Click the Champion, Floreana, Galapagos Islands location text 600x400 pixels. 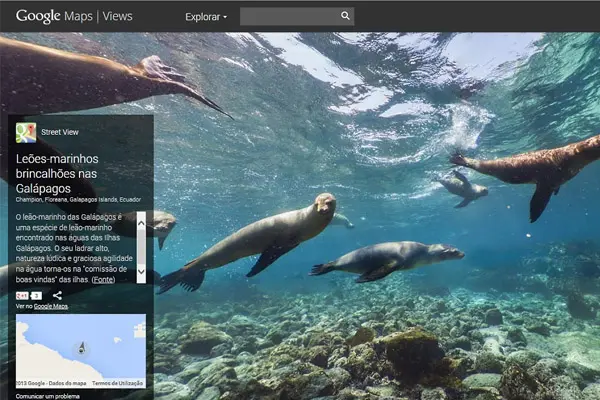[78, 199]
